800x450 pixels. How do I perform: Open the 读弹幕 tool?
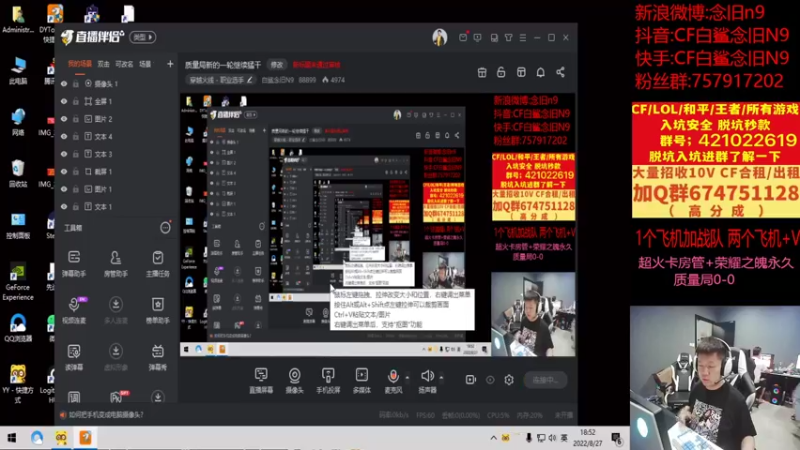(74, 357)
